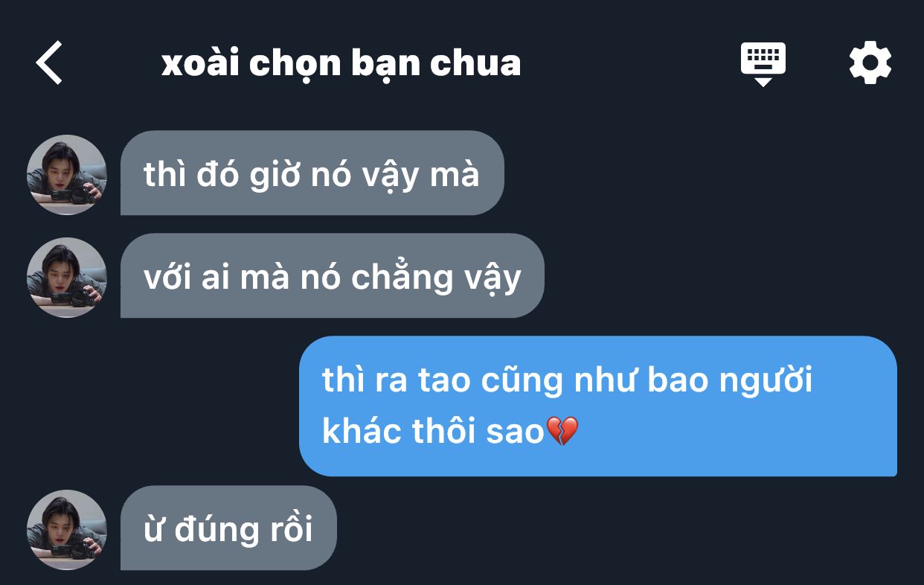This screenshot has width=924, height=585.
Task: Select the blue sent message bubble
Action: coord(598,406)
